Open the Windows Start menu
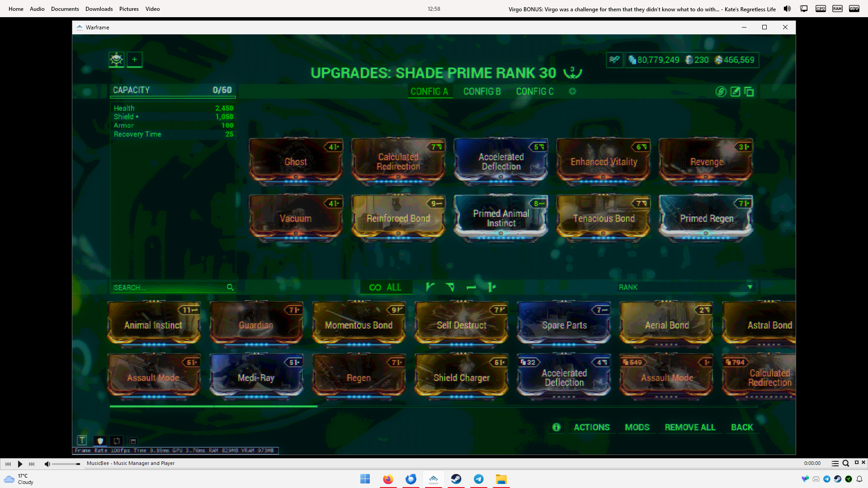The image size is (868, 488). [x=365, y=479]
